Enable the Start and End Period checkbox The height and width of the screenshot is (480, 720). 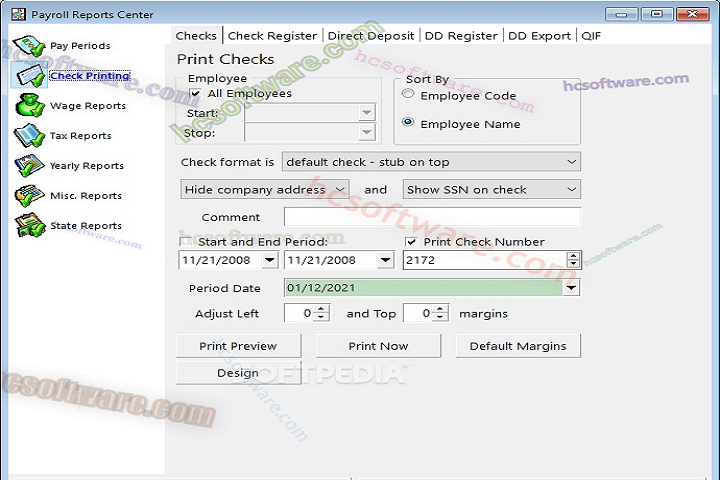[x=185, y=241]
